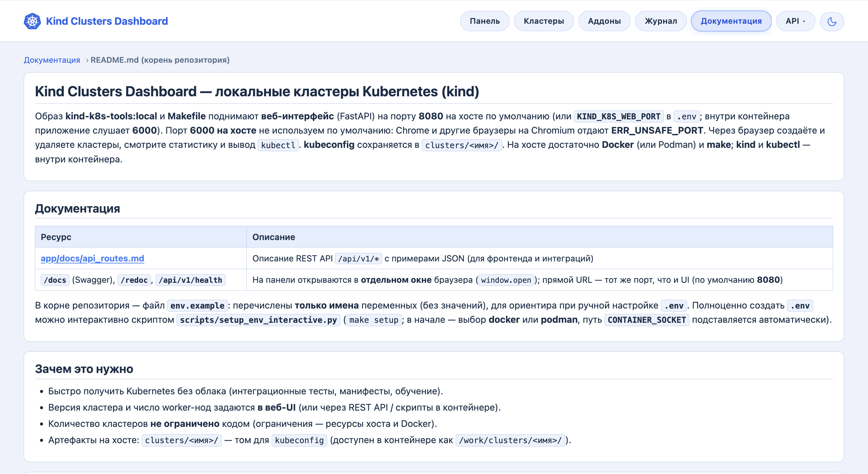Image resolution: width=868 pixels, height=474 pixels.
Task: Click the /work/clusters/<имя>/ code snippet
Action: click(510, 440)
